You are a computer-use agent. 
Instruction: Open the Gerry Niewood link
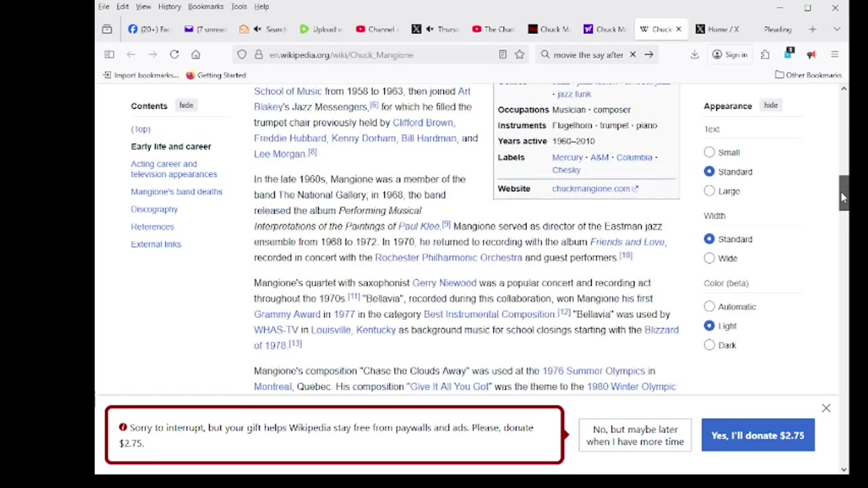444,283
